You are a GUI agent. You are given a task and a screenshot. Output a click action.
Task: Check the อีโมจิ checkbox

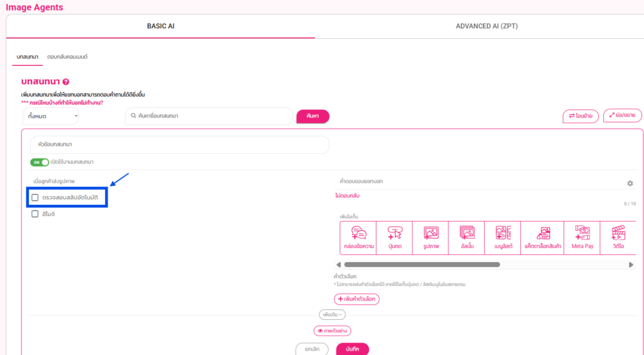[35, 214]
